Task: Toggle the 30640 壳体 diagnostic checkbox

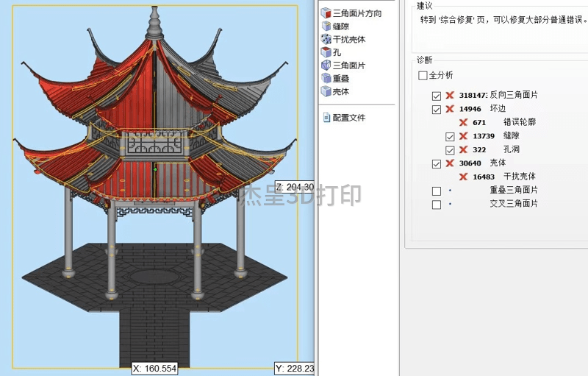Action: tap(437, 163)
